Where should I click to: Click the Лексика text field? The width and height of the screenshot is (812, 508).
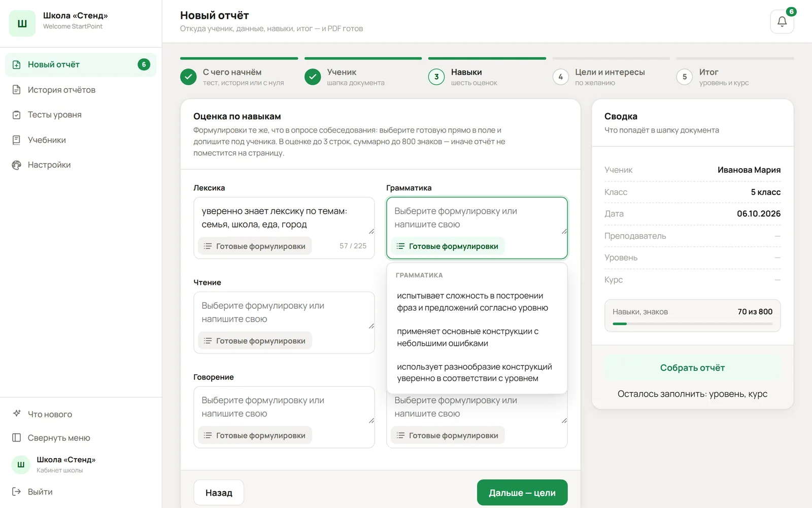(x=284, y=217)
